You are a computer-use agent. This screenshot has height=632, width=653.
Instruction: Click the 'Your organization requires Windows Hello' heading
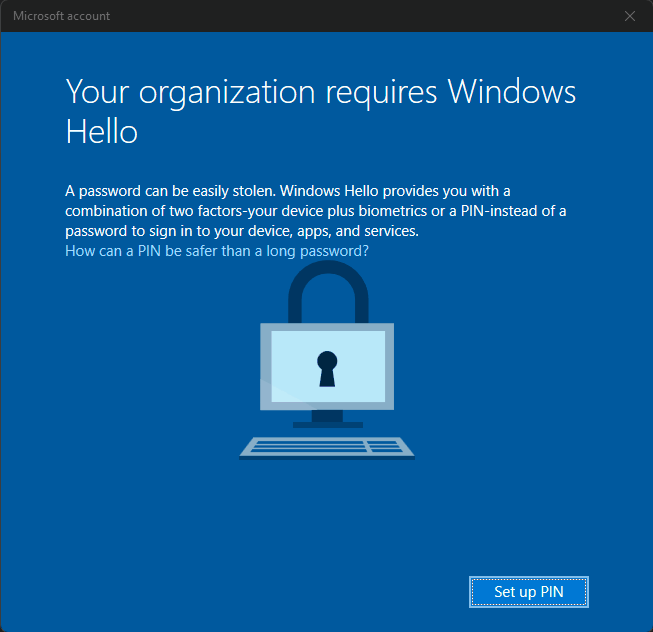[321, 111]
